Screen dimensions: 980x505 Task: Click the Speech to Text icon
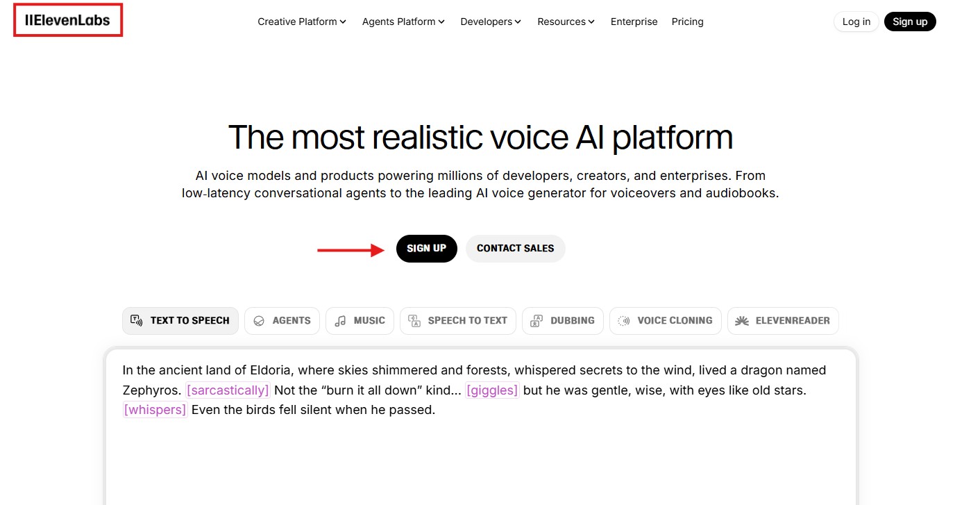point(414,321)
